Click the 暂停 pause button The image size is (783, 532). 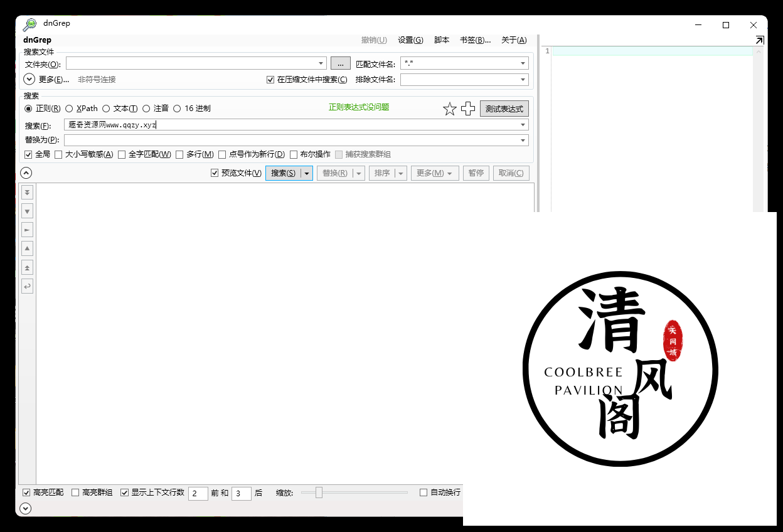[476, 173]
